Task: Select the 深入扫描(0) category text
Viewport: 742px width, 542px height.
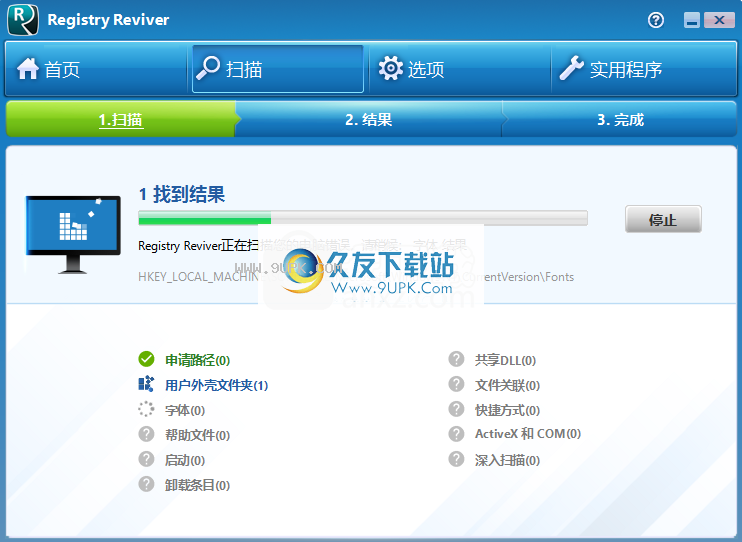Action: pyautogui.click(x=507, y=460)
